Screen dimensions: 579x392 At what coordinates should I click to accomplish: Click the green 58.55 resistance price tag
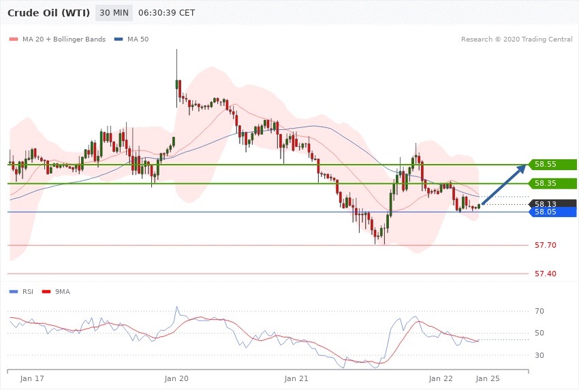[552, 165]
